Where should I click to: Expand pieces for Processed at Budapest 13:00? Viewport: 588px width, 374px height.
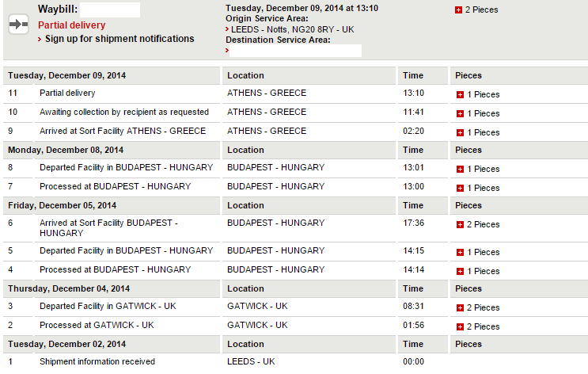[460, 188]
